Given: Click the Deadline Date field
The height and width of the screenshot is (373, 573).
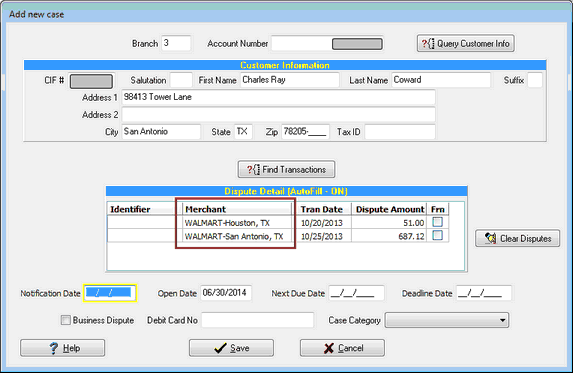Looking at the screenshot, I should coord(484,293).
